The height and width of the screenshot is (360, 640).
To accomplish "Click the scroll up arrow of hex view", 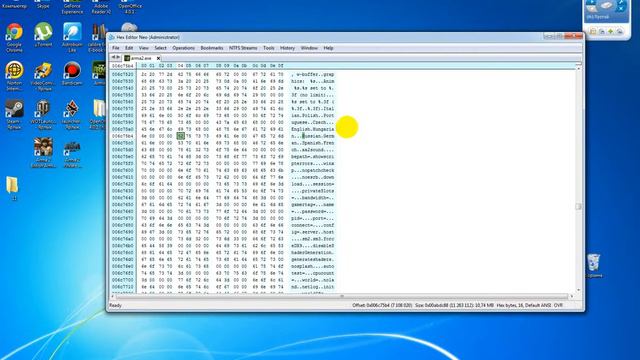I will point(578,68).
